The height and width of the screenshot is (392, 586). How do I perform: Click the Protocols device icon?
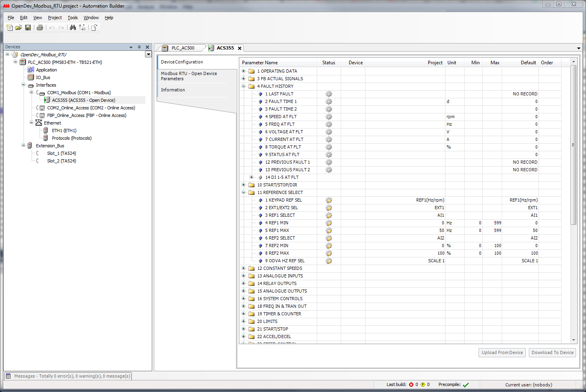(46, 138)
